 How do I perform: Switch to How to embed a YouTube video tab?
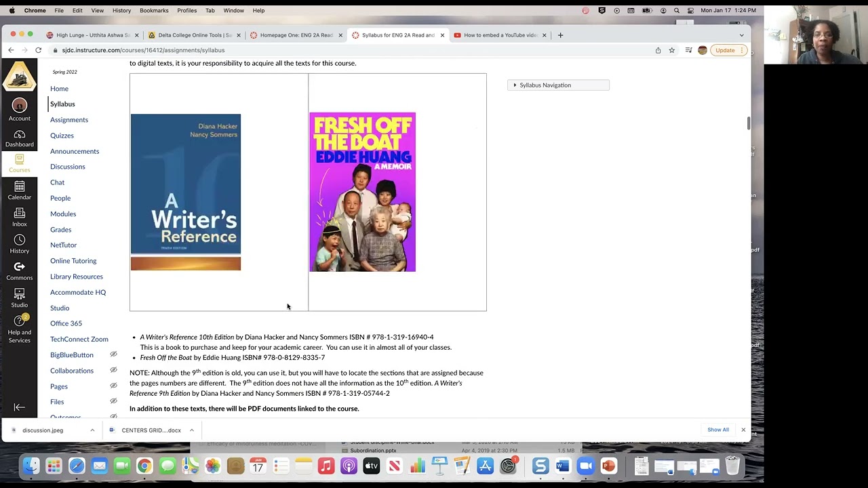[x=500, y=35]
